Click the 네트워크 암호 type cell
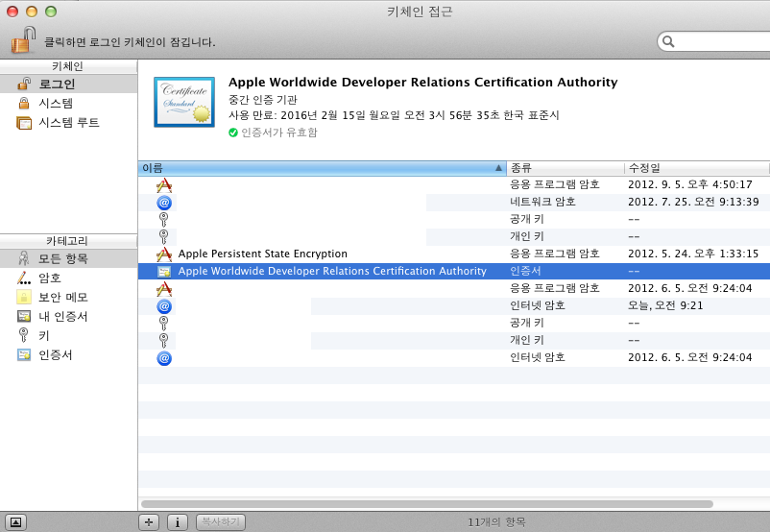The width and height of the screenshot is (770, 532). coord(542,202)
